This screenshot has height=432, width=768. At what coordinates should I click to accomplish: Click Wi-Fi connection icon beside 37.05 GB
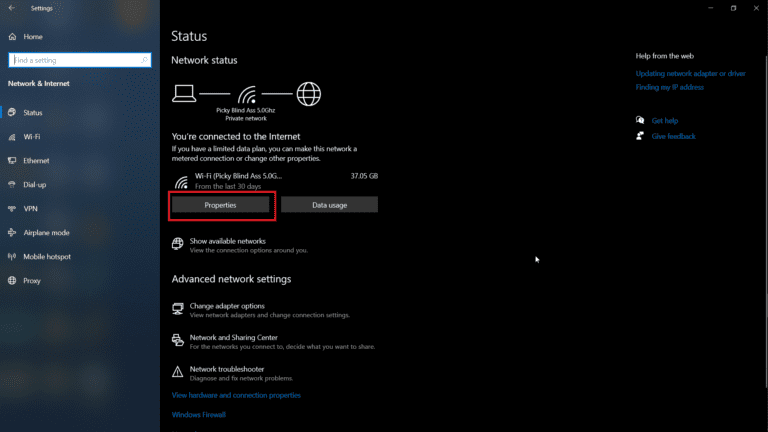click(181, 182)
